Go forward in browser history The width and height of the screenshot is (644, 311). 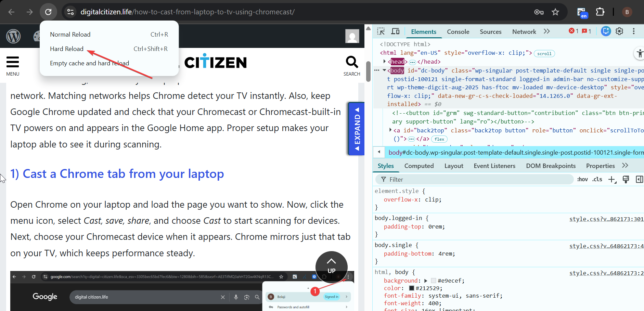point(30,12)
